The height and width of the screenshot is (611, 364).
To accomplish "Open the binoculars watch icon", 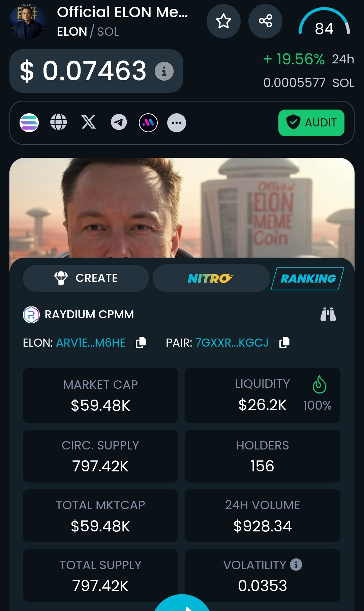I will 328,314.
